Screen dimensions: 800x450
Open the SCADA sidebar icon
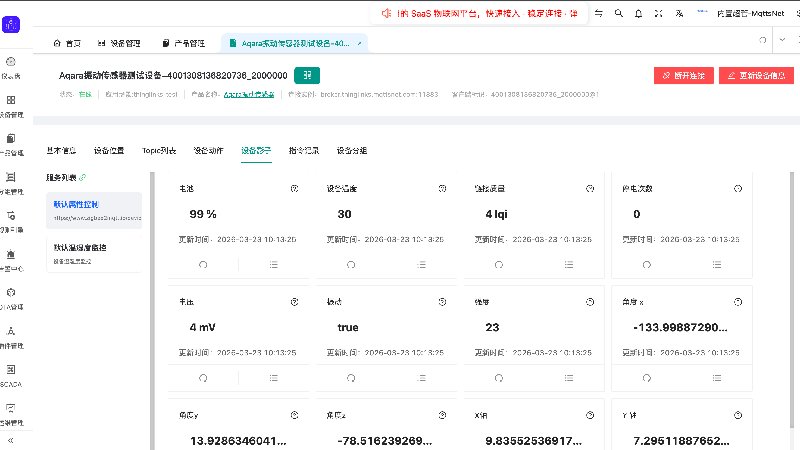11,374
